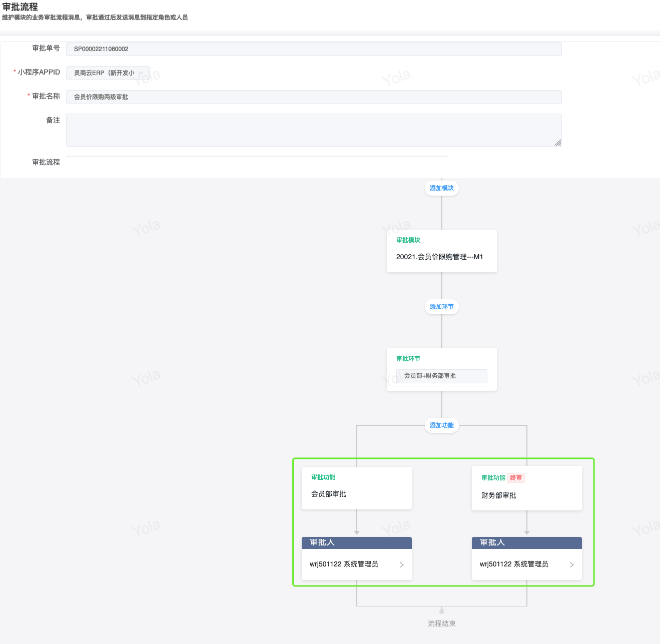Click inside the 备注 textarea
The height and width of the screenshot is (644, 660).
(x=314, y=130)
